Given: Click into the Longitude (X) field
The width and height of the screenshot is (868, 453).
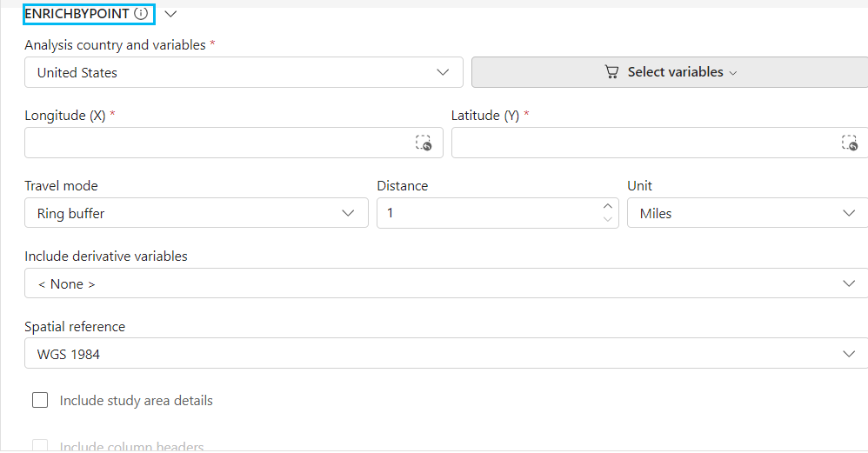Looking at the screenshot, I should [217, 143].
